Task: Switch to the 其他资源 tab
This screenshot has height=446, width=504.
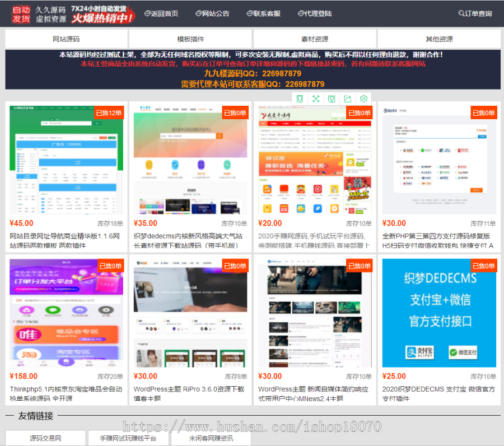Action: [x=441, y=40]
